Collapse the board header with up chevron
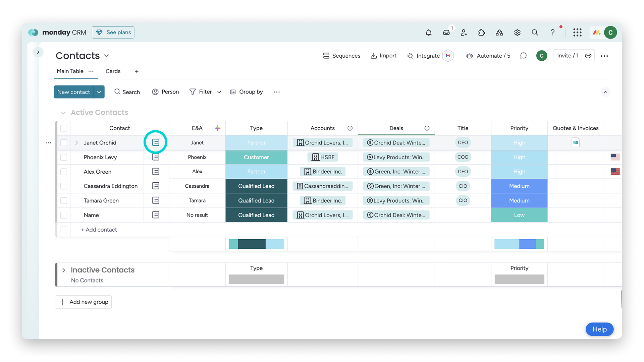 tap(605, 92)
